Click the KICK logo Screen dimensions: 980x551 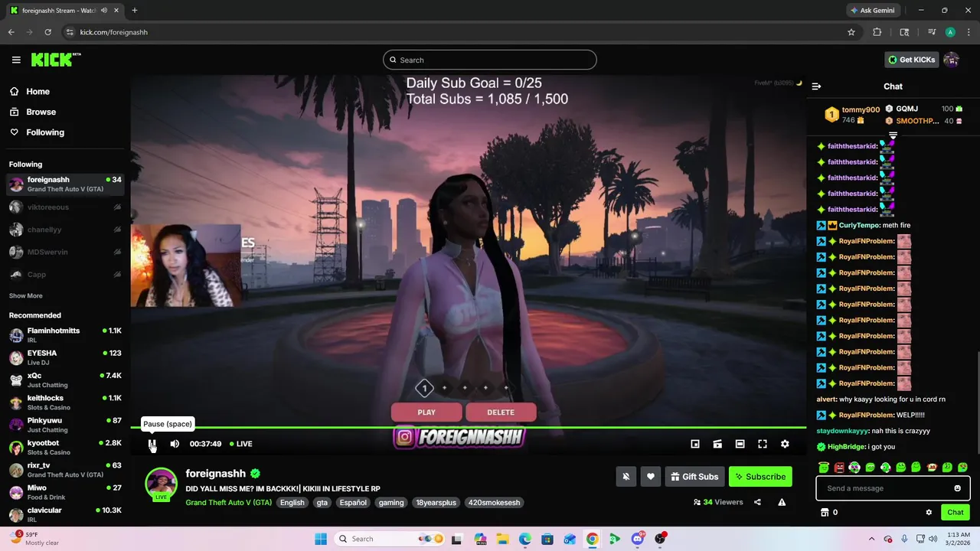click(56, 60)
